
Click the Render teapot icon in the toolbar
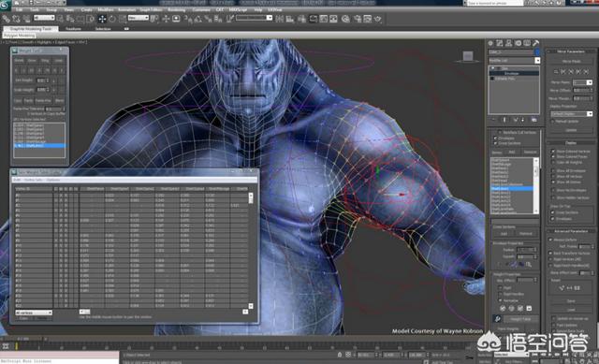378,19
